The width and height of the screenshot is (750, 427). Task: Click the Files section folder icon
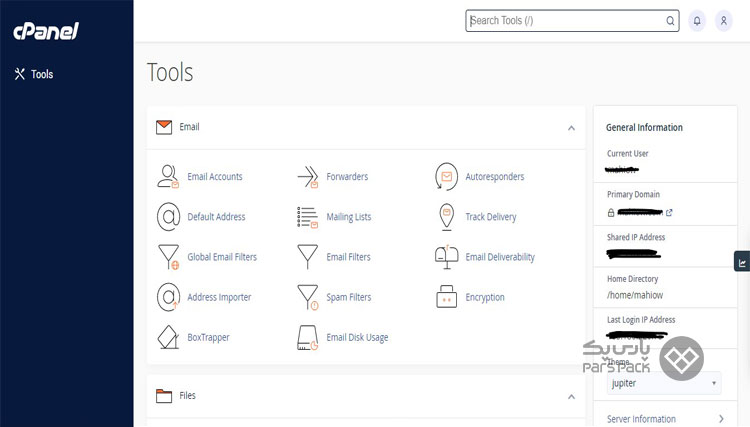tap(164, 396)
